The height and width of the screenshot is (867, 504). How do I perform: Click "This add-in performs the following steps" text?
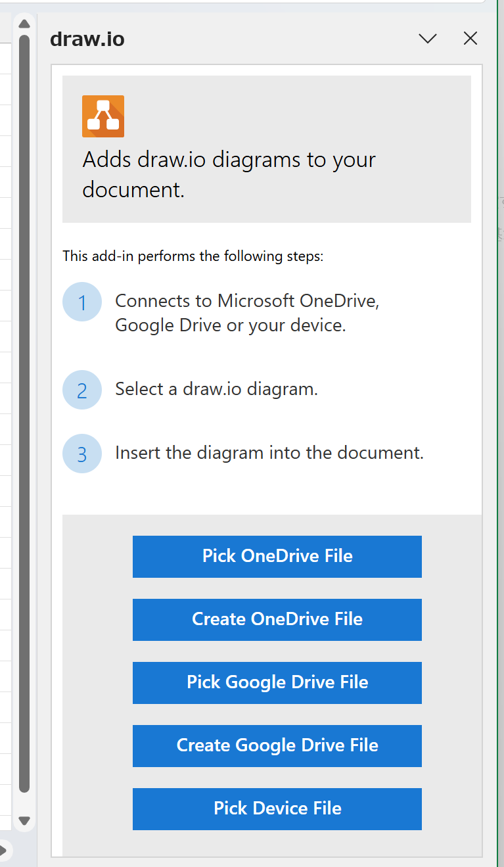(193, 256)
